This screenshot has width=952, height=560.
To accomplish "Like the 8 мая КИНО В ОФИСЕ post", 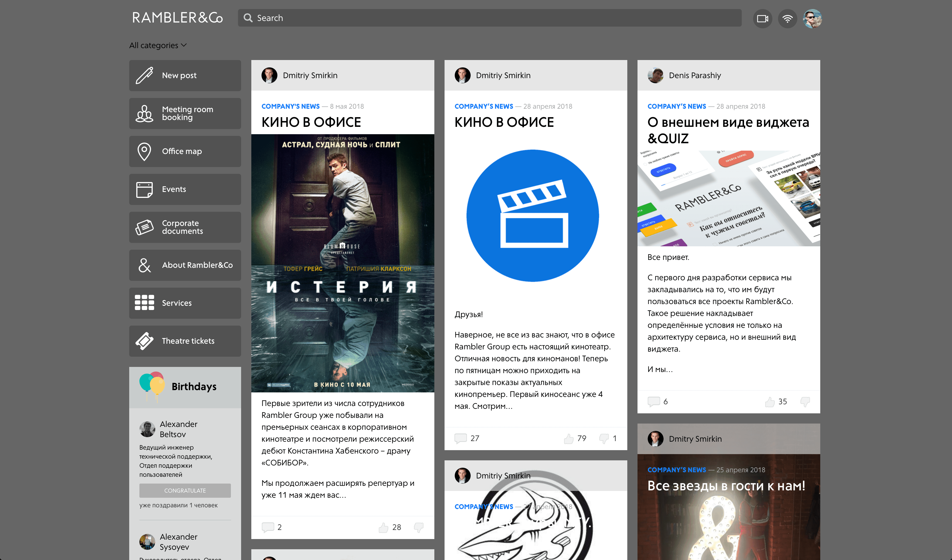I will pos(383,527).
